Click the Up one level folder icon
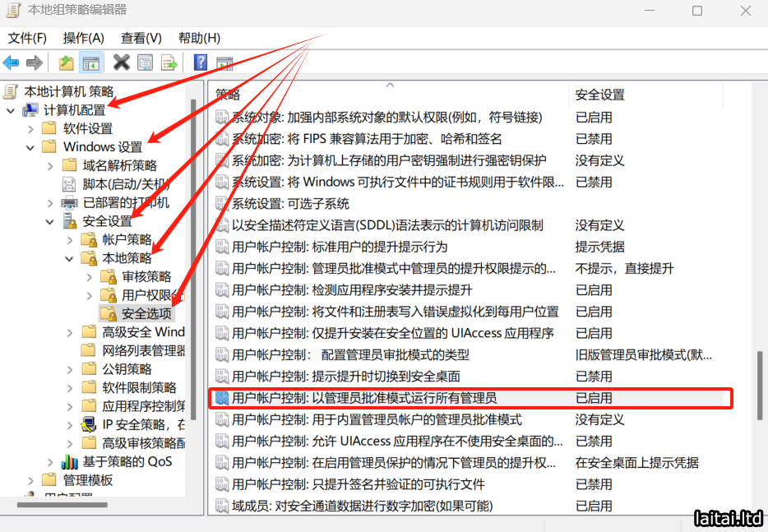Viewport: 768px width, 532px height. click(67, 63)
